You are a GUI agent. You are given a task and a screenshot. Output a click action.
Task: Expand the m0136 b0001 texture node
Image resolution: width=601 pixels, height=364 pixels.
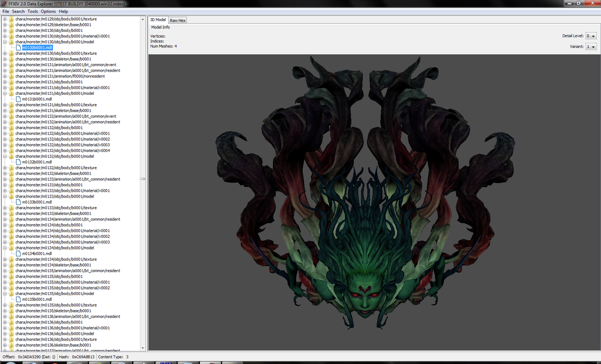[5, 339]
